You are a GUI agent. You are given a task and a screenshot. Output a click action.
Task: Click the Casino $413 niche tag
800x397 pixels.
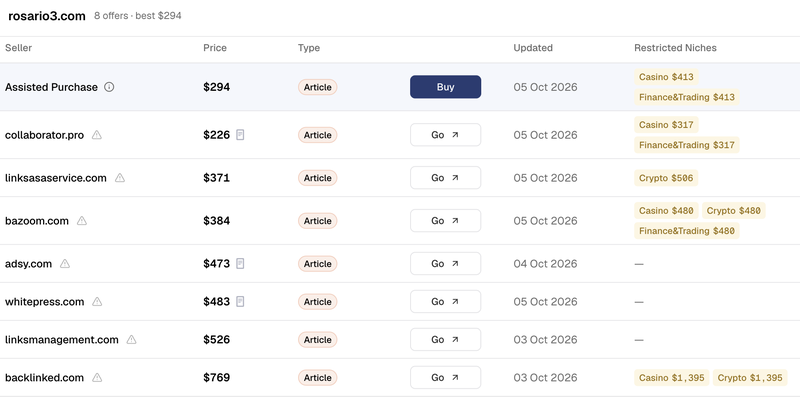coord(666,77)
